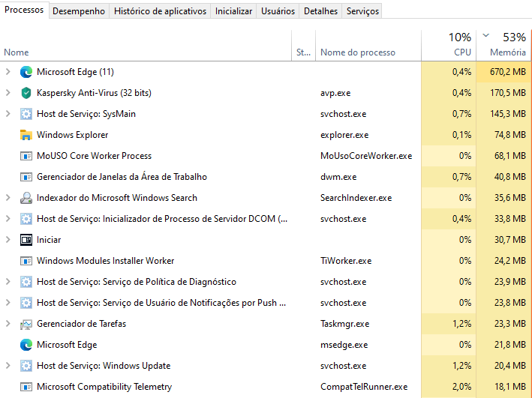Click the Kaspersky Anti-Virus shield icon
The width and height of the screenshot is (532, 398).
coord(26,93)
